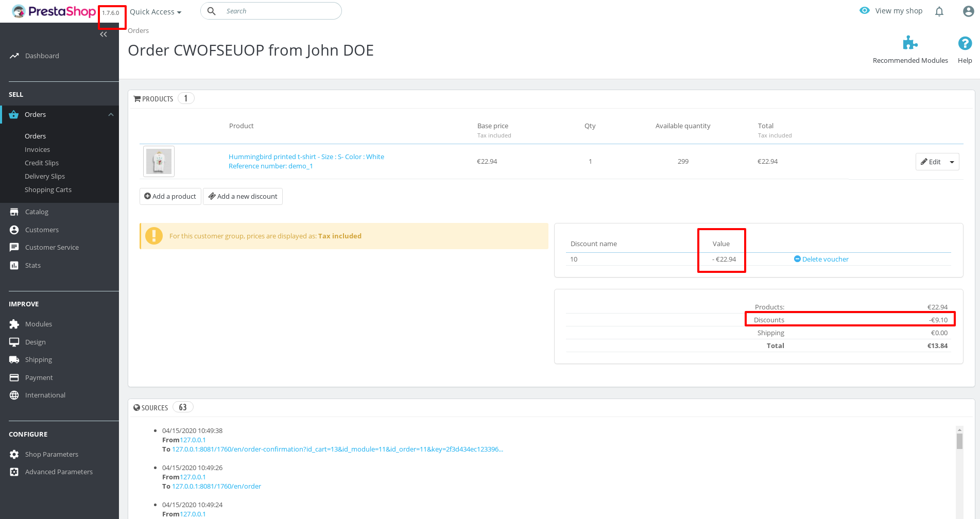Click the View my shop eye icon
Image resolution: width=980 pixels, height=519 pixels.
click(x=865, y=11)
